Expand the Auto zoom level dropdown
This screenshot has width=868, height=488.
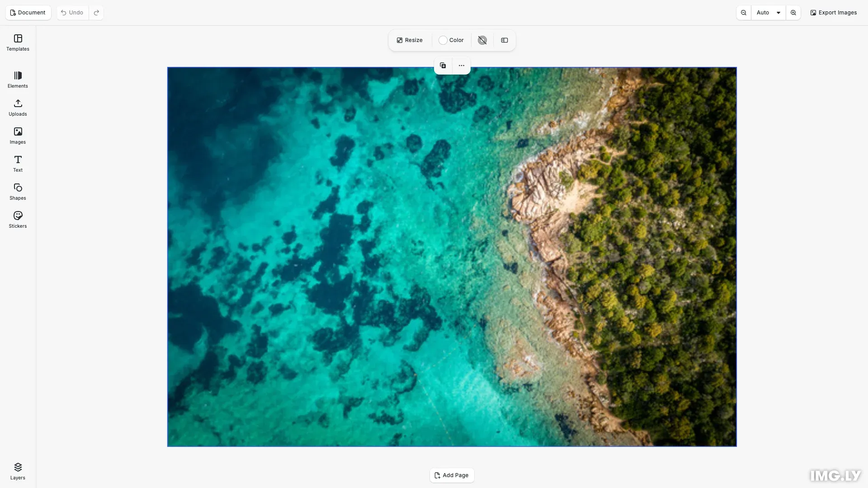click(769, 13)
